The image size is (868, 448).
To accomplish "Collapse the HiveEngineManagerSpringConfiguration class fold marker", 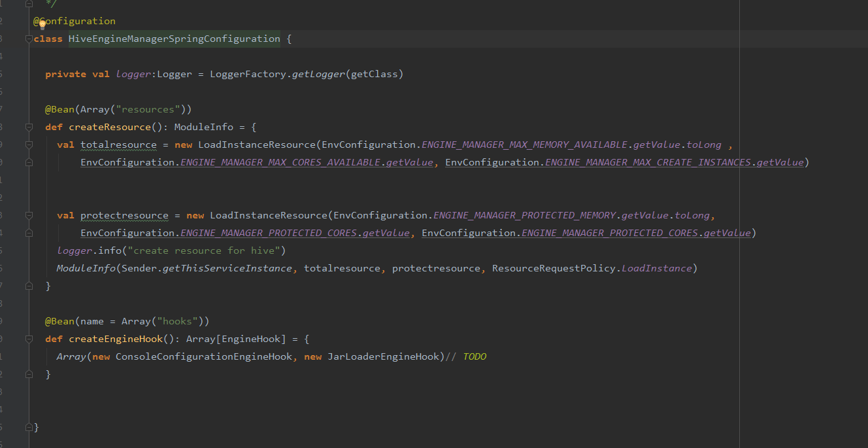I will click(28, 39).
